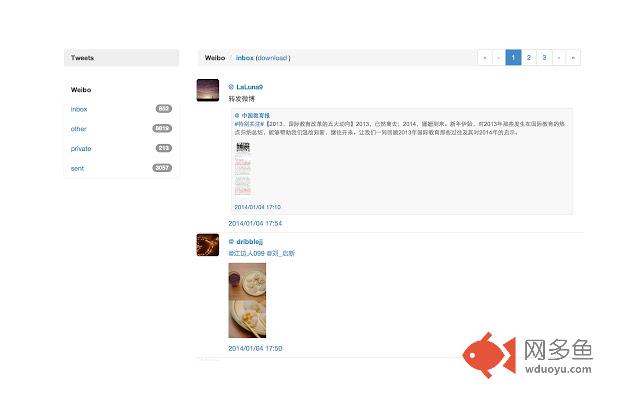Open the inbox folder link in sidebar
Image resolution: width=640 pixels, height=400 pixels.
coord(79,109)
